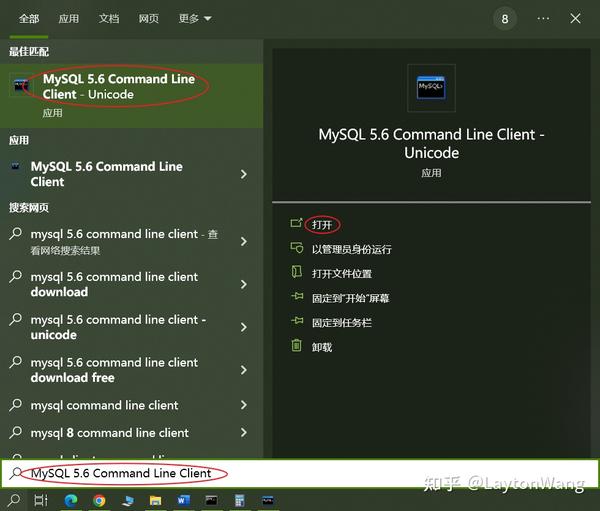600x511 pixels.
Task: Expand chevron for 'mysql command line client'
Action: click(243, 405)
